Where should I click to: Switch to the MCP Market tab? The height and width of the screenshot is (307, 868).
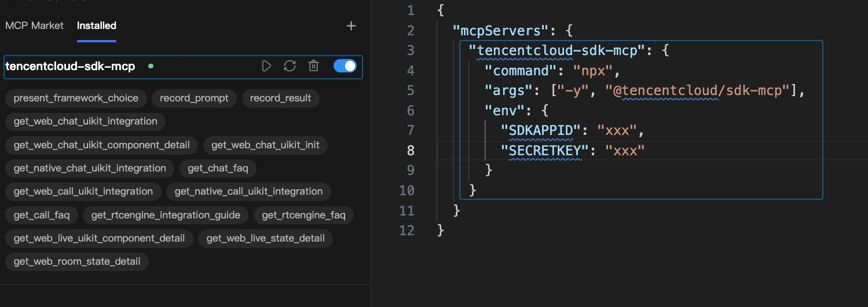tap(34, 25)
